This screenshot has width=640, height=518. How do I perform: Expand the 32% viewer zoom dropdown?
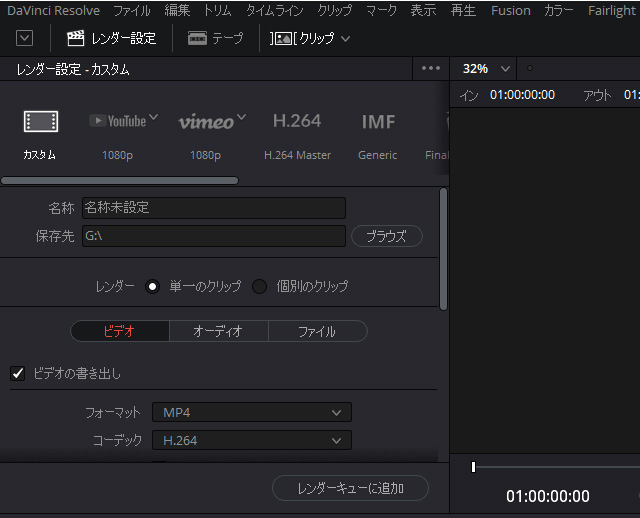485,69
